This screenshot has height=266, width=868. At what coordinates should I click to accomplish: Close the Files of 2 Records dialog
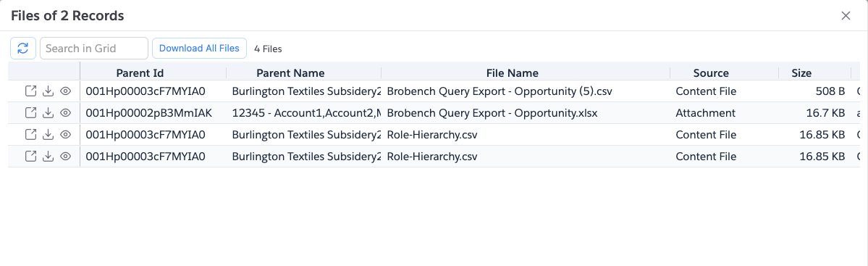(846, 15)
